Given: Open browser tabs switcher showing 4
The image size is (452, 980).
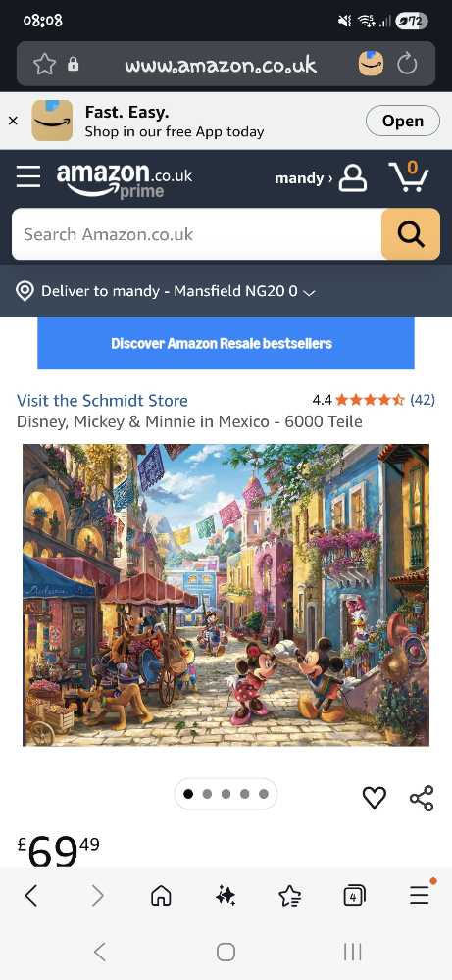Looking at the screenshot, I should click(x=354, y=897).
